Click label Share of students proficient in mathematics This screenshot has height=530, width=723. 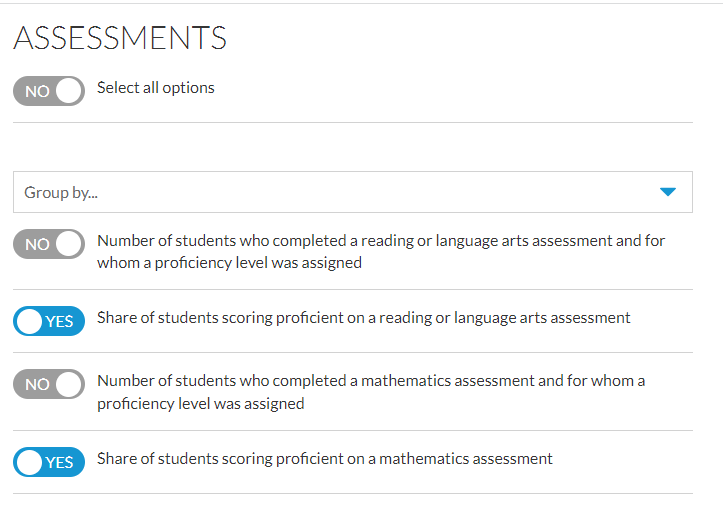325,459
